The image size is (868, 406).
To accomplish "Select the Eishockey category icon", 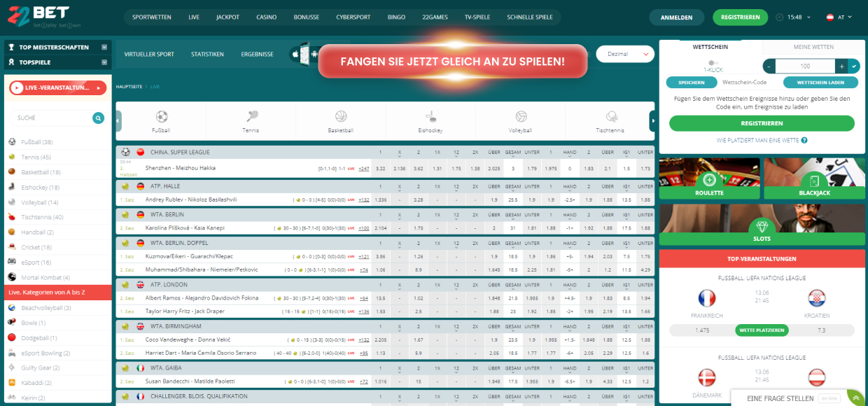I will [430, 119].
